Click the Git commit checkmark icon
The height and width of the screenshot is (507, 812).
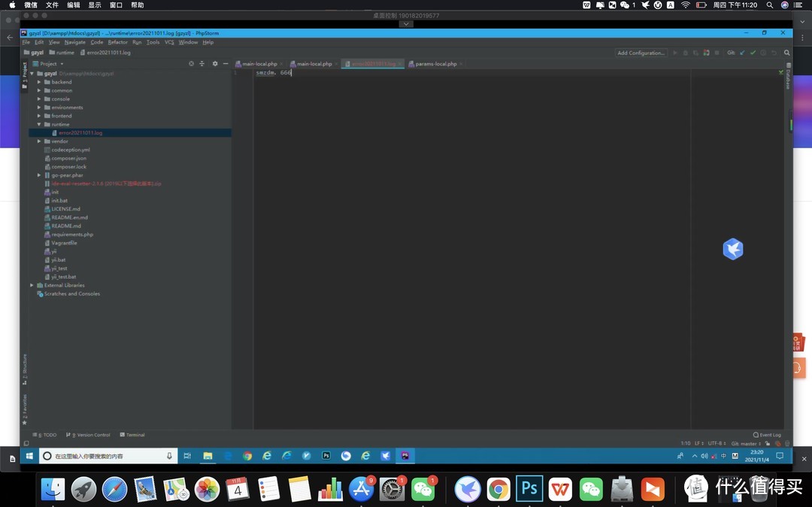[x=753, y=53]
